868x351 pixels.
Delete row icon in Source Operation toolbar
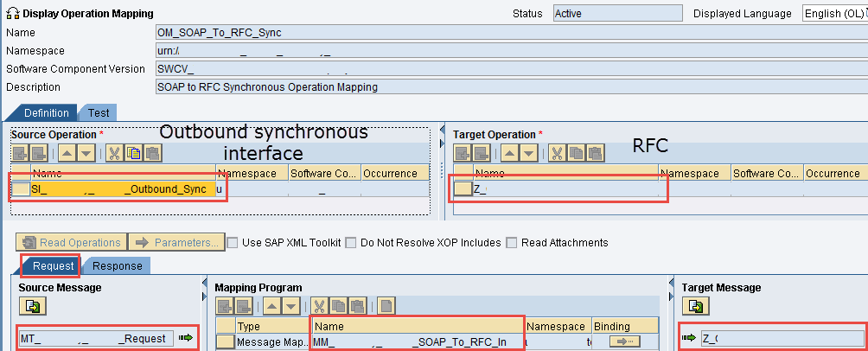click(x=38, y=153)
